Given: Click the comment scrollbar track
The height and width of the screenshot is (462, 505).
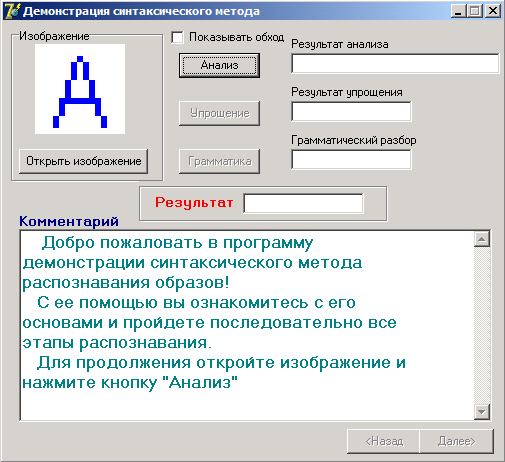Looking at the screenshot, I should (482, 325).
